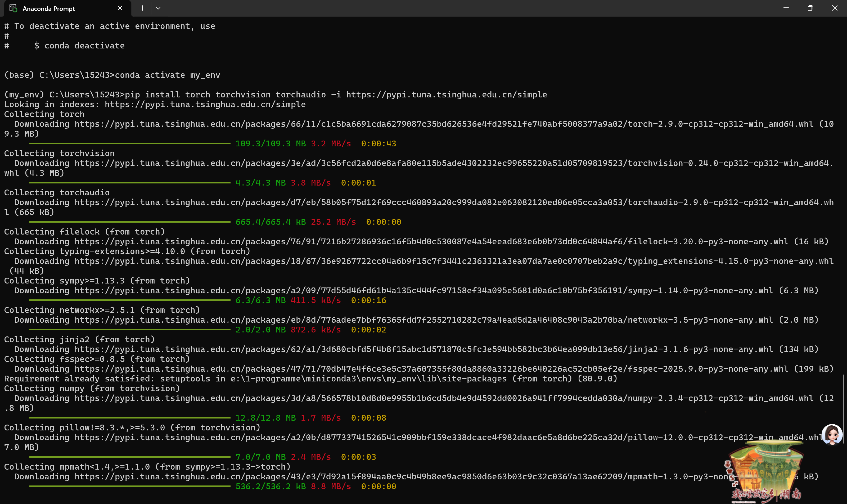Close the Anaconda Prompt tab
Viewport: 847px width, 504px height.
coord(120,8)
